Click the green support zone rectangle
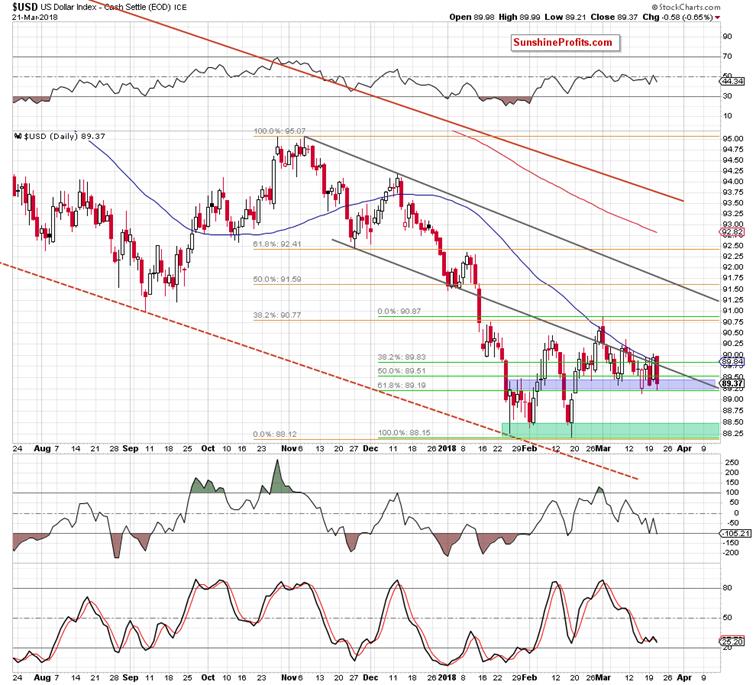Image resolution: width=756 pixels, height=685 pixels. coord(610,429)
